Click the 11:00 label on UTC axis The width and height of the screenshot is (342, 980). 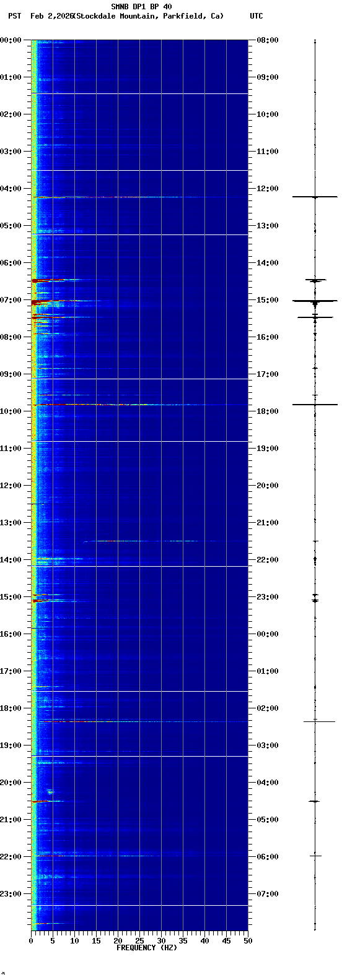coord(268,152)
